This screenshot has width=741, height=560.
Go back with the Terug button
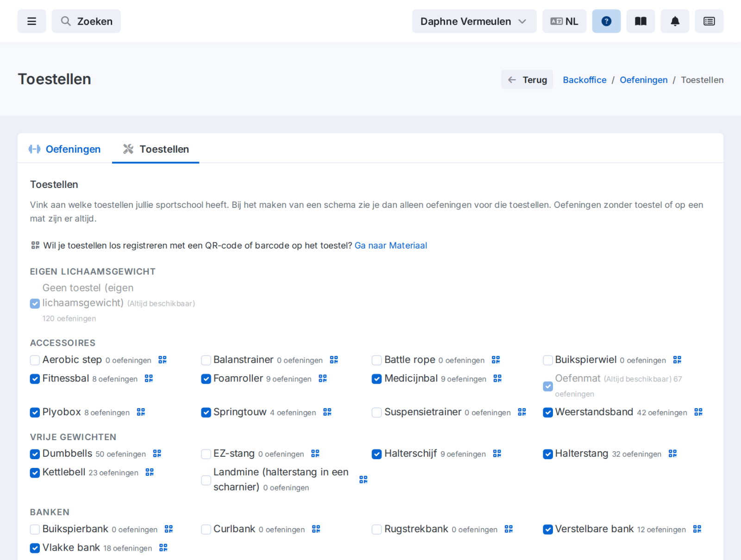[527, 80]
